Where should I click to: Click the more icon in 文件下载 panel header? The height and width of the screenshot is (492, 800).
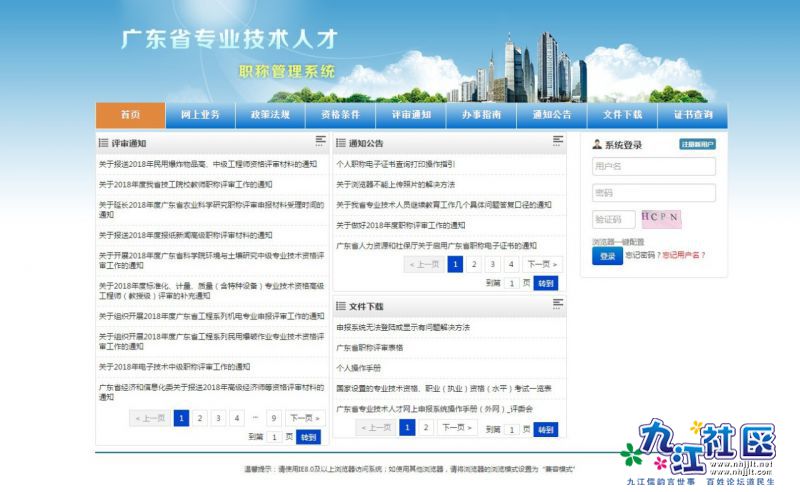click(558, 305)
